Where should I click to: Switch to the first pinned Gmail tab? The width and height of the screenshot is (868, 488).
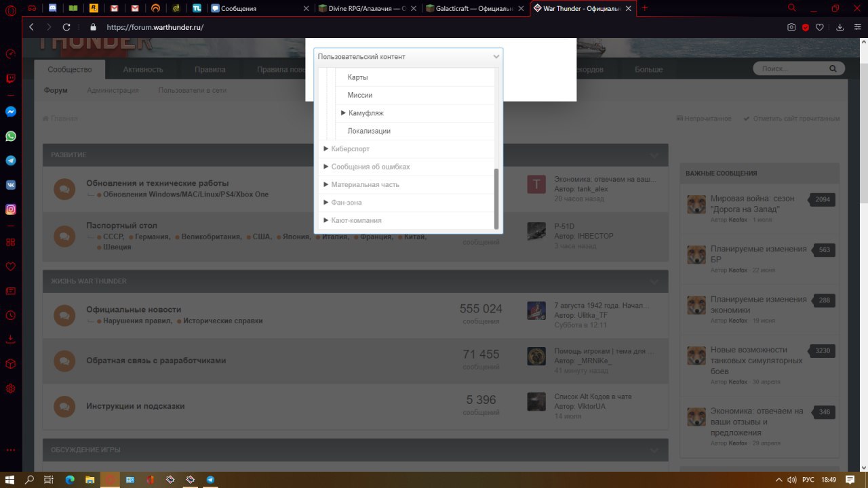(115, 8)
